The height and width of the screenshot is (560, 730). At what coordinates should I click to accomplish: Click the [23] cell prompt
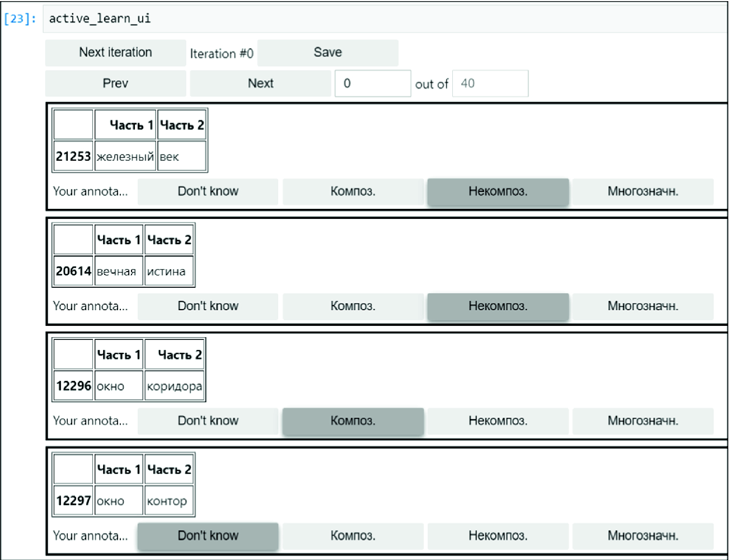point(20,19)
